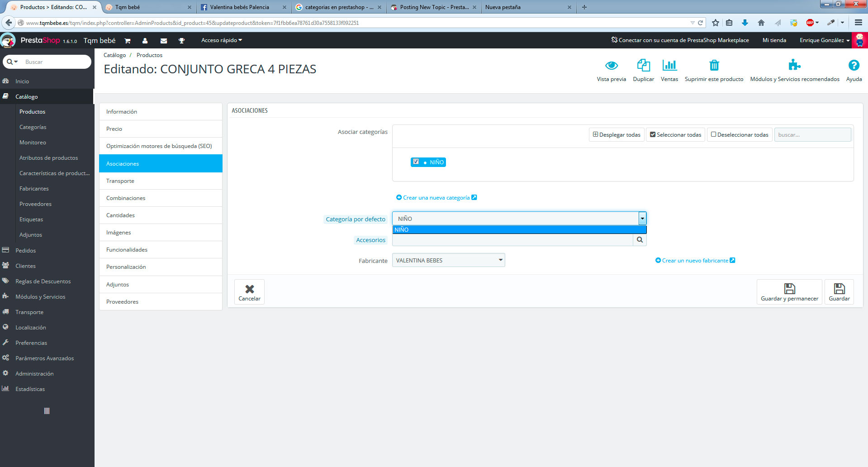868x467 pixels.
Task: Open the Transporte product tab
Action: click(161, 181)
